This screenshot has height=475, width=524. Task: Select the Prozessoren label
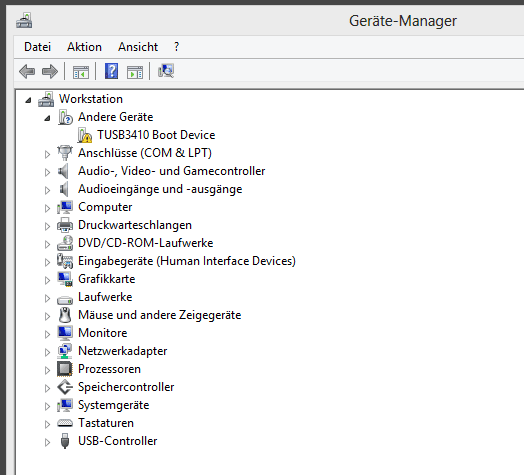pos(110,369)
